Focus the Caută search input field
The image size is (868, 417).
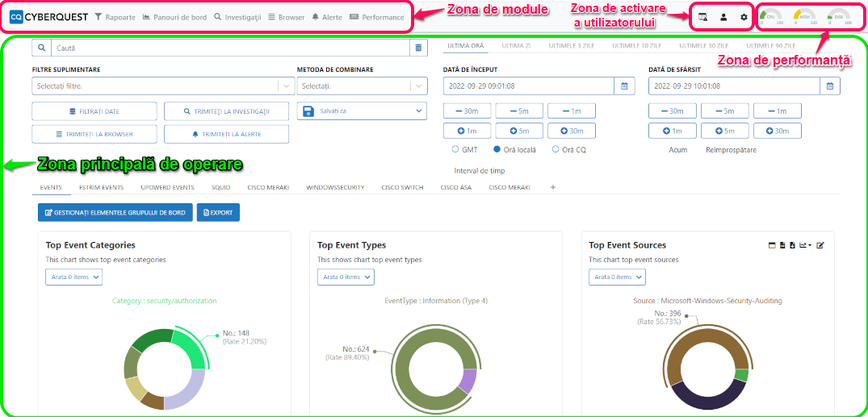(x=230, y=48)
